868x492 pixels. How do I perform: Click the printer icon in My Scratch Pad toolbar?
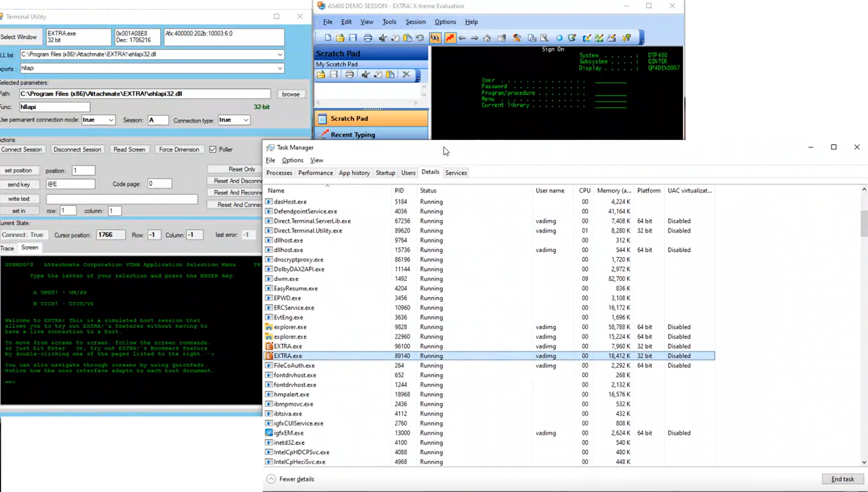(x=350, y=74)
